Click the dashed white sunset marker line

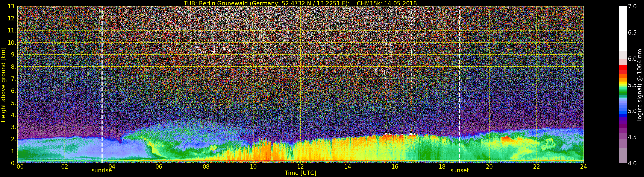coord(460,85)
